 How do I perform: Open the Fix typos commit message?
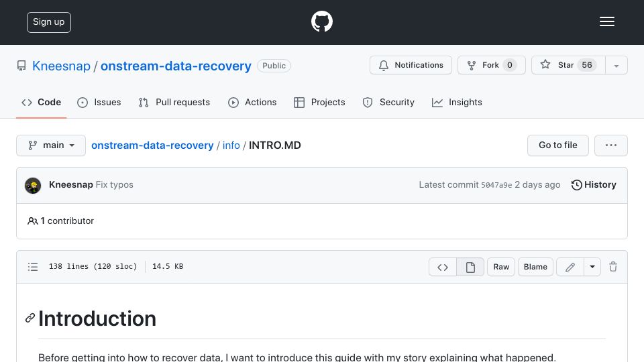pos(115,185)
